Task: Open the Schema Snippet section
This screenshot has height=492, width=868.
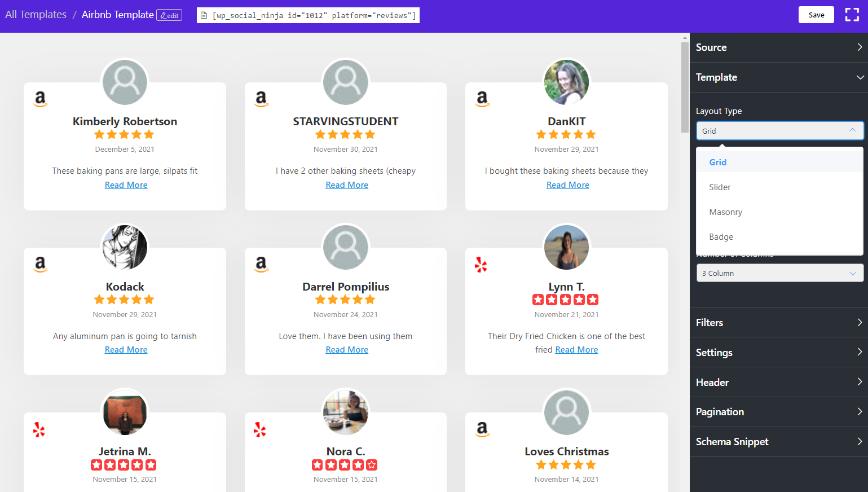Action: [778, 442]
